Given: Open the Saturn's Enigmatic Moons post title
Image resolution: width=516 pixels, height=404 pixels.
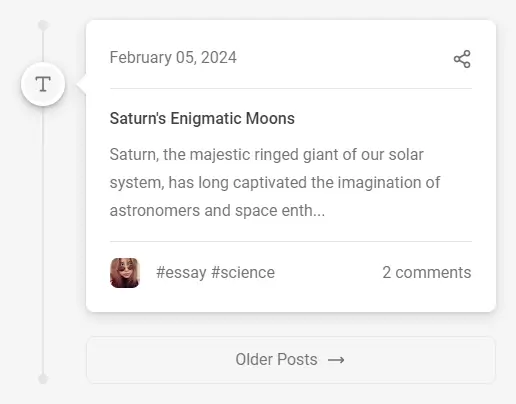Looking at the screenshot, I should (202, 118).
